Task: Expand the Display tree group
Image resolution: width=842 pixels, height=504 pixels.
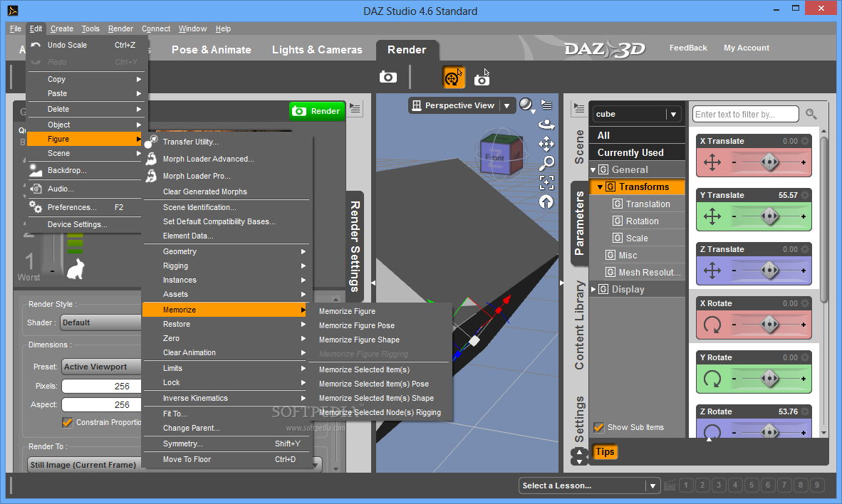Action: click(x=593, y=289)
